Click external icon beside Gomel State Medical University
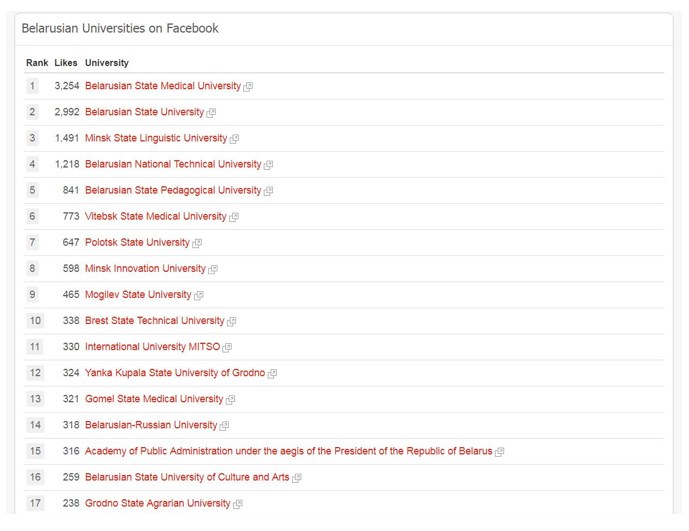The image size is (689, 531). [x=231, y=400]
